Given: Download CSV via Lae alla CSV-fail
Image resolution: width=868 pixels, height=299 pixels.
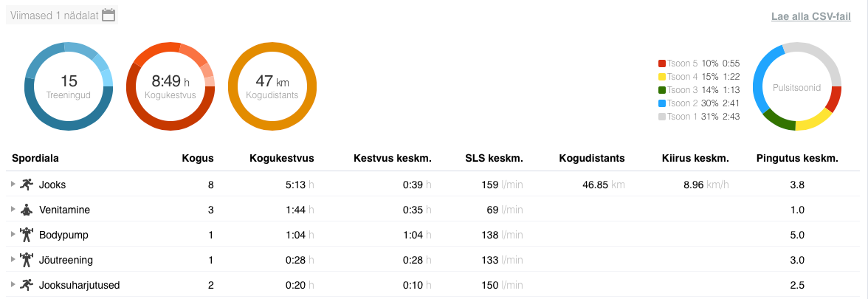Looking at the screenshot, I should (x=810, y=16).
